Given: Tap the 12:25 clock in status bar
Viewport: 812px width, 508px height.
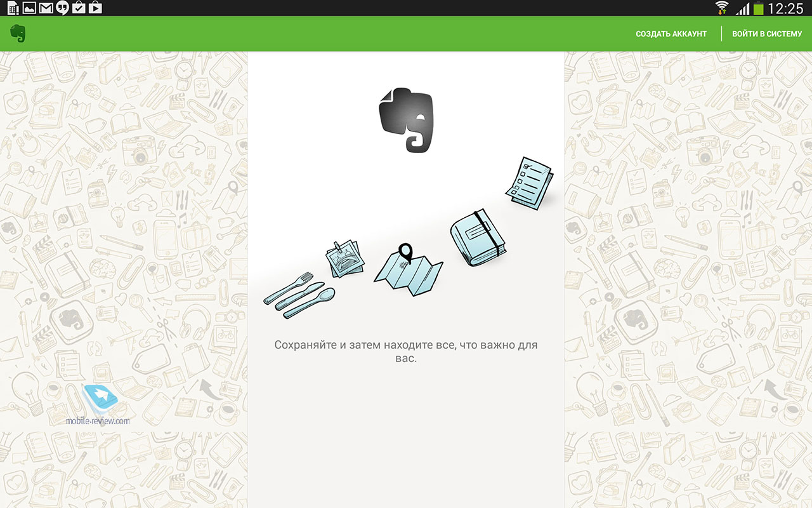Looking at the screenshot, I should click(x=785, y=8).
